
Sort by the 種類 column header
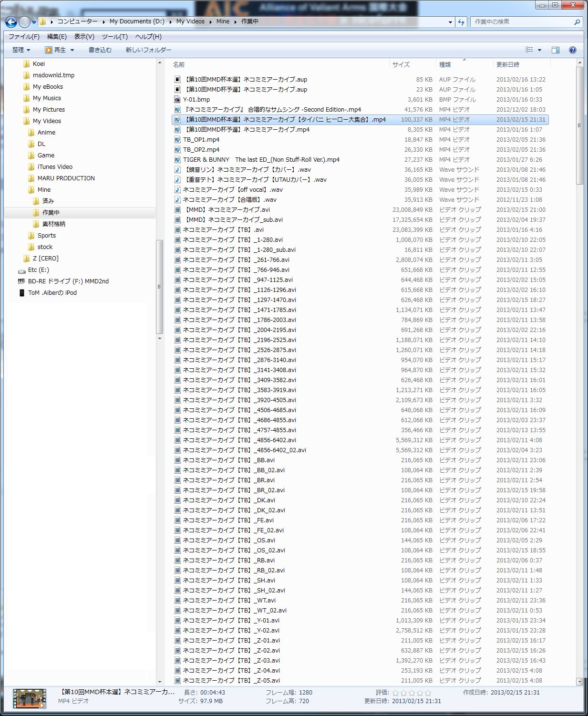pyautogui.click(x=445, y=64)
